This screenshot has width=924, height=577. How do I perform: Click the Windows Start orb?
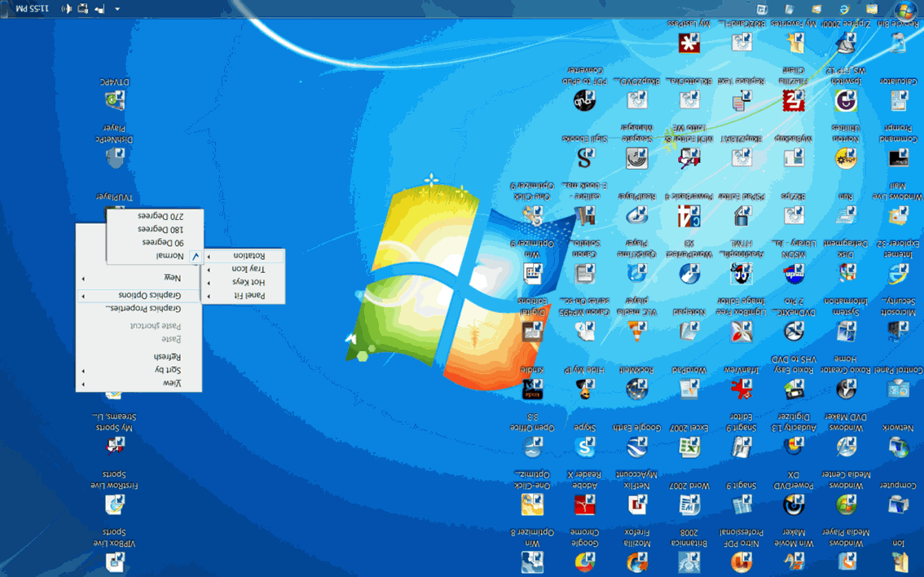point(905,10)
